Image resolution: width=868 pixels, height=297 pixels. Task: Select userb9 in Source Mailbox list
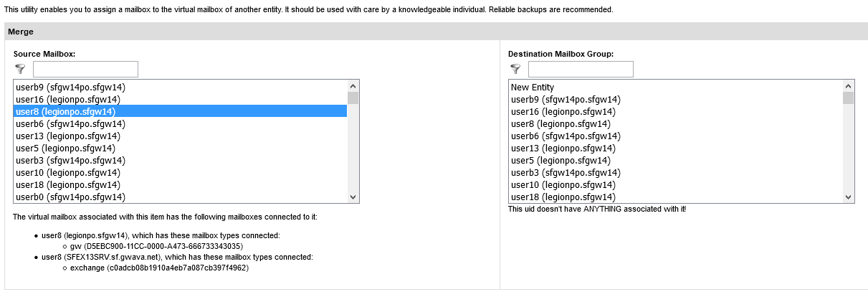pyautogui.click(x=70, y=88)
